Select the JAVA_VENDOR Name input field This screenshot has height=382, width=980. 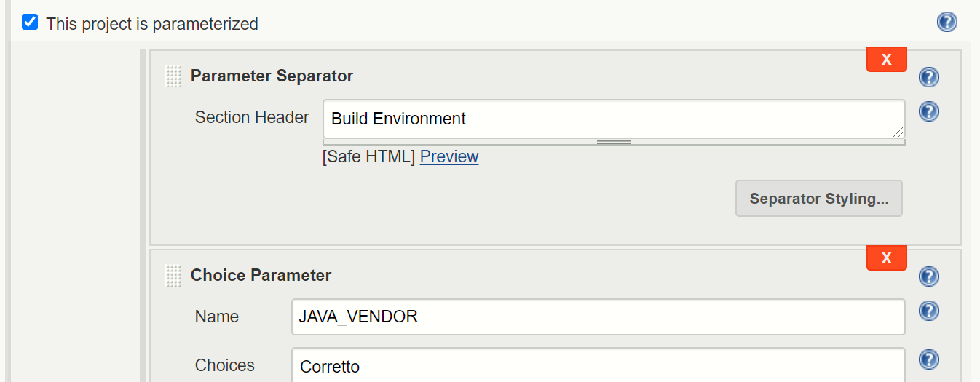tap(598, 317)
